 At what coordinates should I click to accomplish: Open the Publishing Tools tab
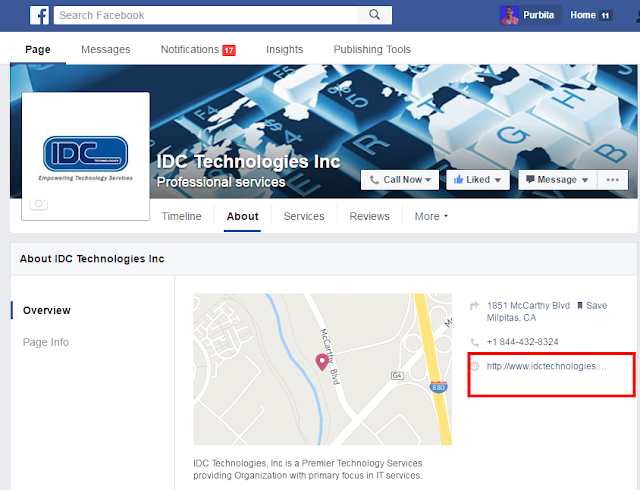click(372, 49)
